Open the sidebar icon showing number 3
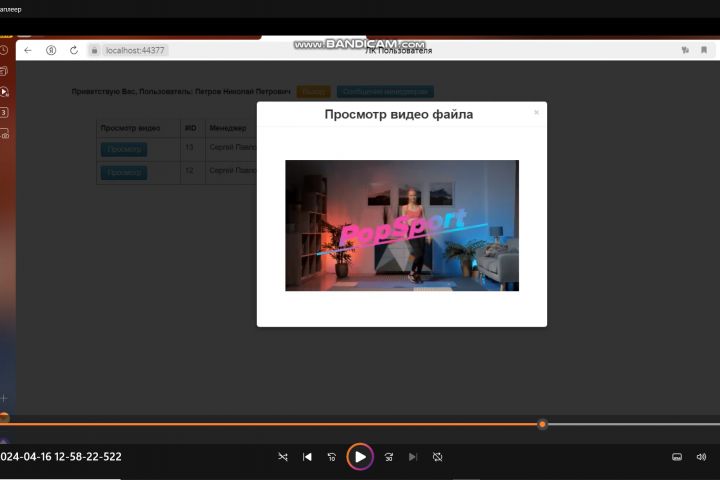This screenshot has width=720, height=480. [x=4, y=113]
